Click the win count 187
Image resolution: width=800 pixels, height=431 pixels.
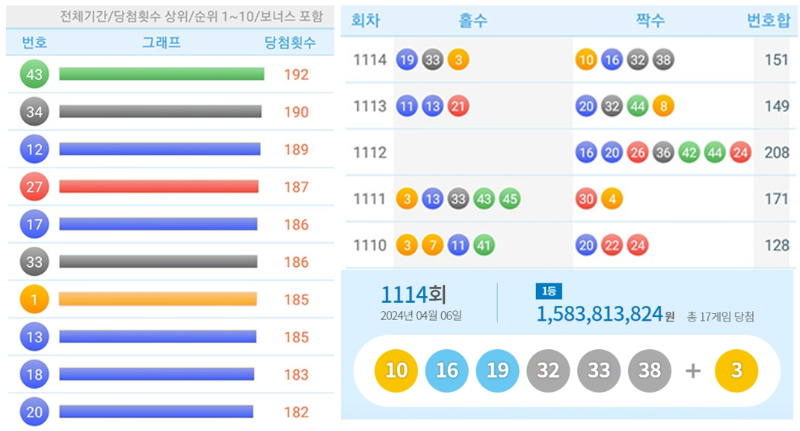tap(296, 187)
